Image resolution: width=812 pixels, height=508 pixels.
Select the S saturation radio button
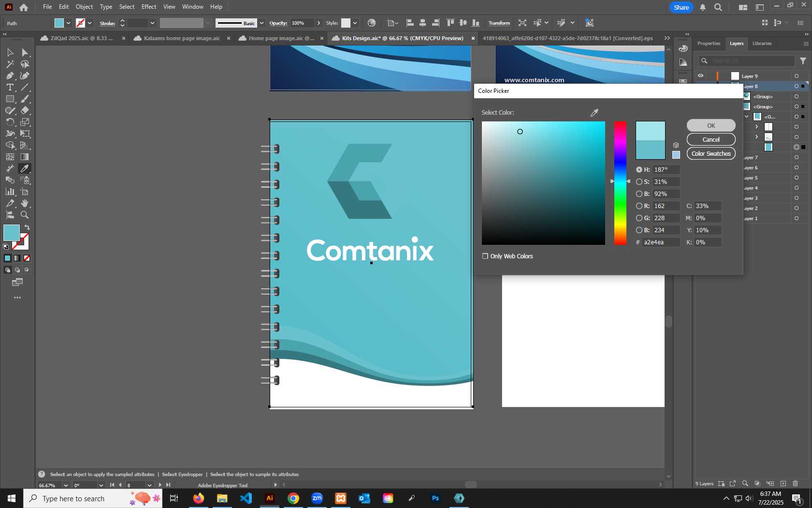639,182
